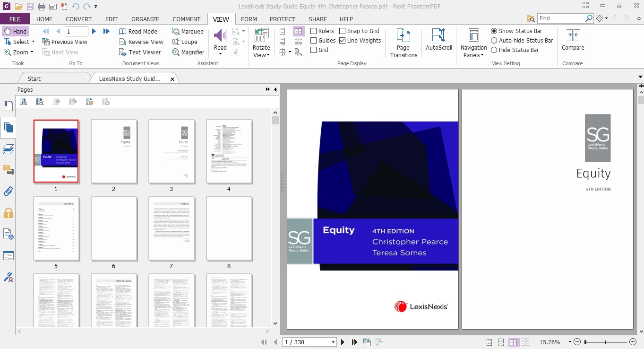
Task: Click zoom out minus button in status bar
Action: tap(577, 342)
